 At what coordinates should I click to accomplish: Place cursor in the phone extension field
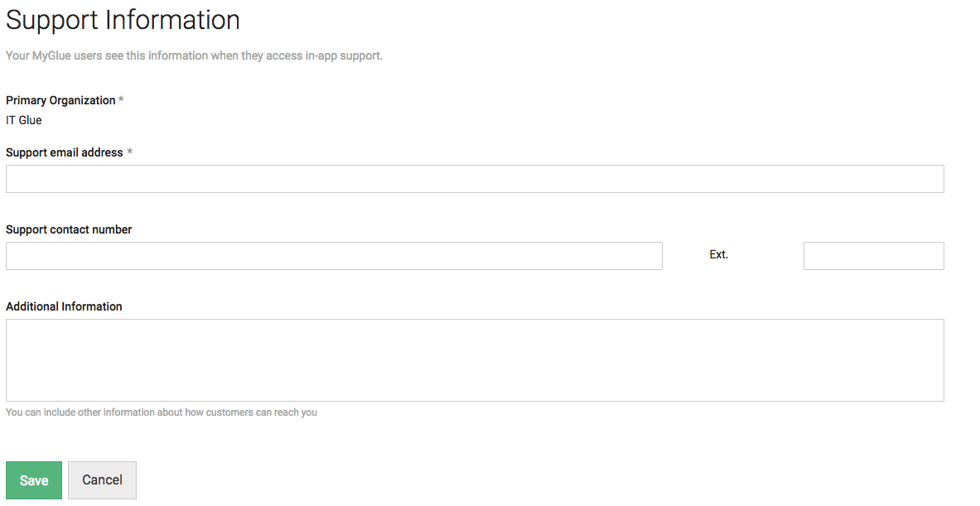tap(873, 256)
